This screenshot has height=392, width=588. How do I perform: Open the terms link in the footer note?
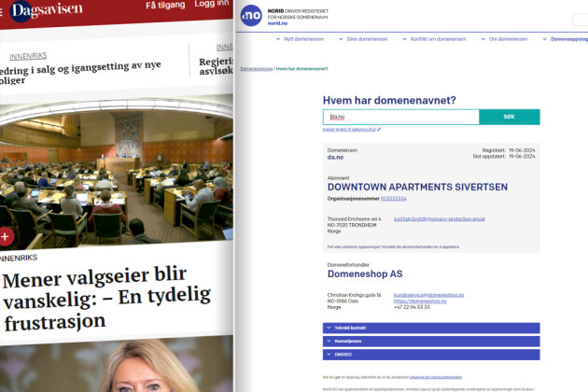click(x=436, y=377)
